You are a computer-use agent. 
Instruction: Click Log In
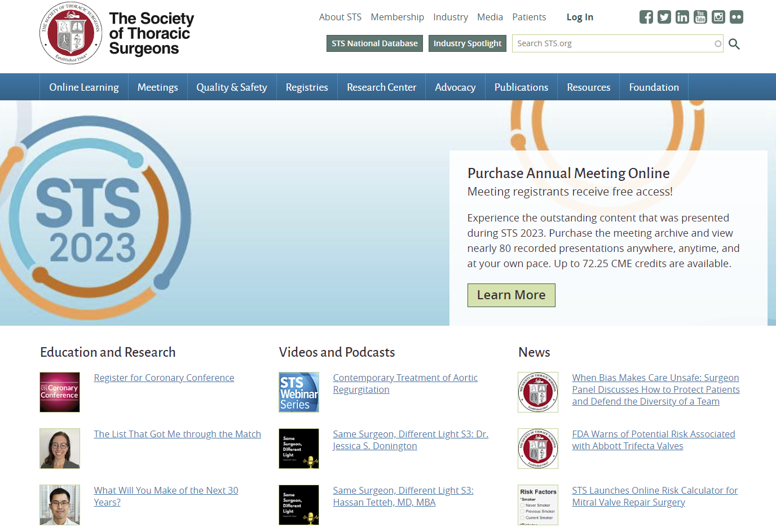coord(580,17)
